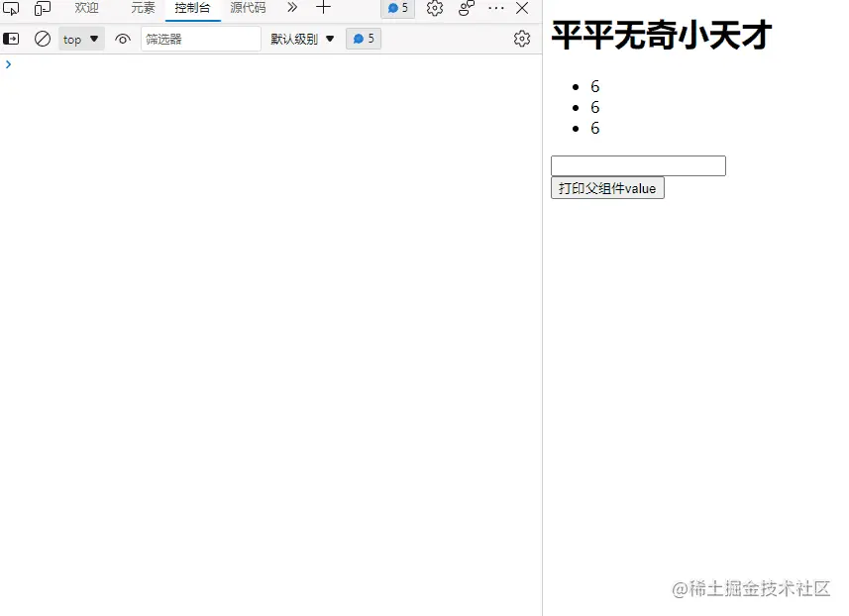Open the console sidebar icon
The image size is (849, 616).
pos(12,39)
